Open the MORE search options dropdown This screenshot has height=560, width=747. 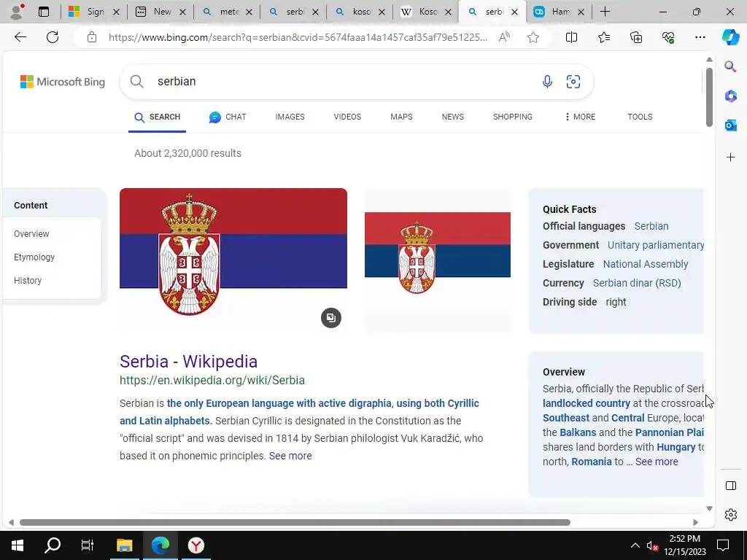580,117
